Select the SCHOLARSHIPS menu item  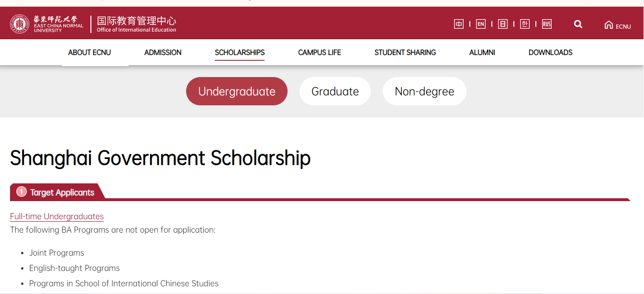[239, 53]
